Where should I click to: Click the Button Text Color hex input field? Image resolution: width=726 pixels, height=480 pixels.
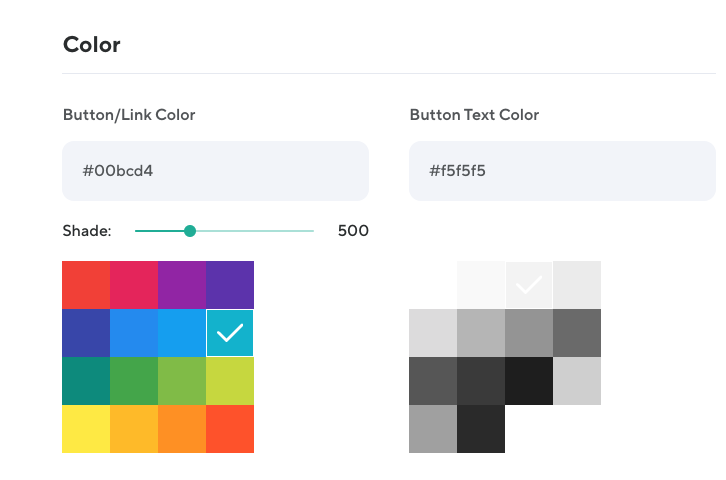562,171
